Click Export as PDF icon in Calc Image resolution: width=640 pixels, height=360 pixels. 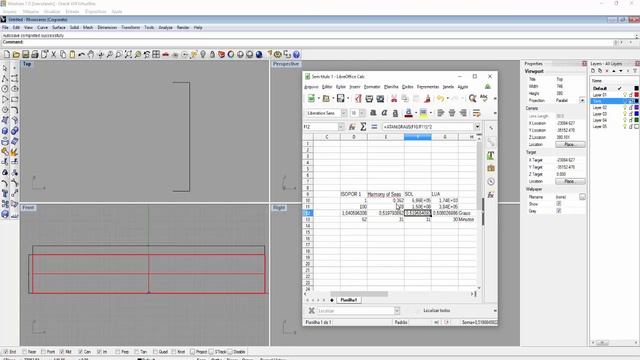coord(358,98)
